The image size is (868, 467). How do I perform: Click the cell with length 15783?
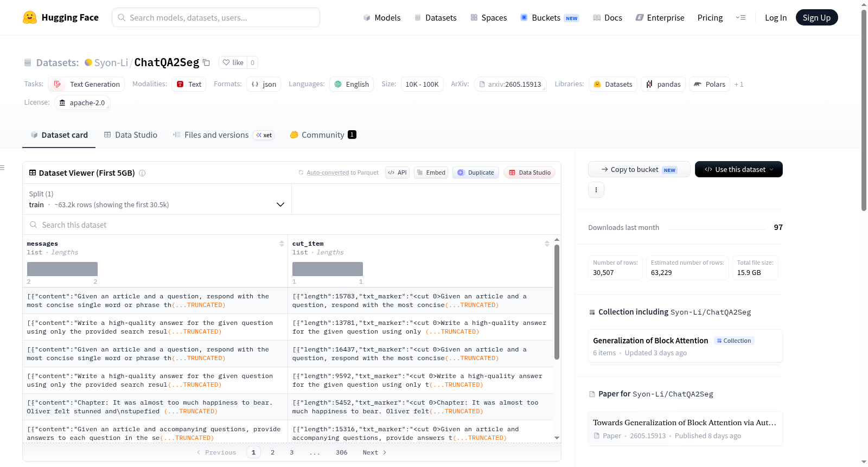pyautogui.click(x=420, y=300)
